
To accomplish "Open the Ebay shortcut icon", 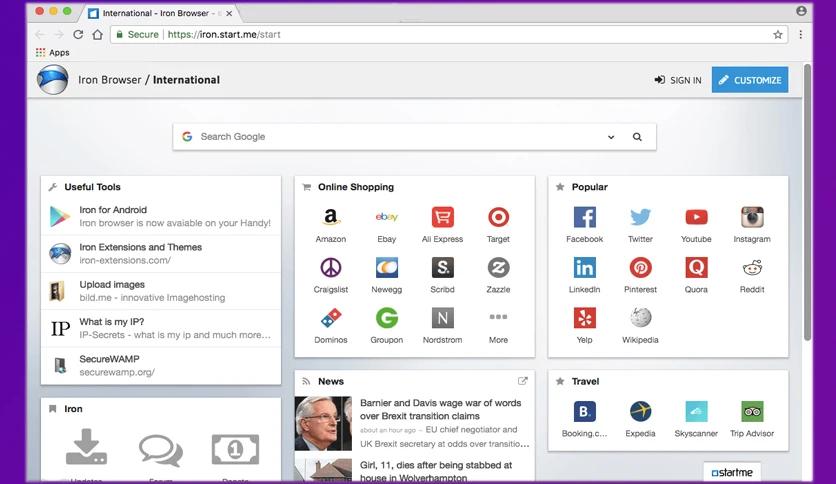I will coord(387,217).
